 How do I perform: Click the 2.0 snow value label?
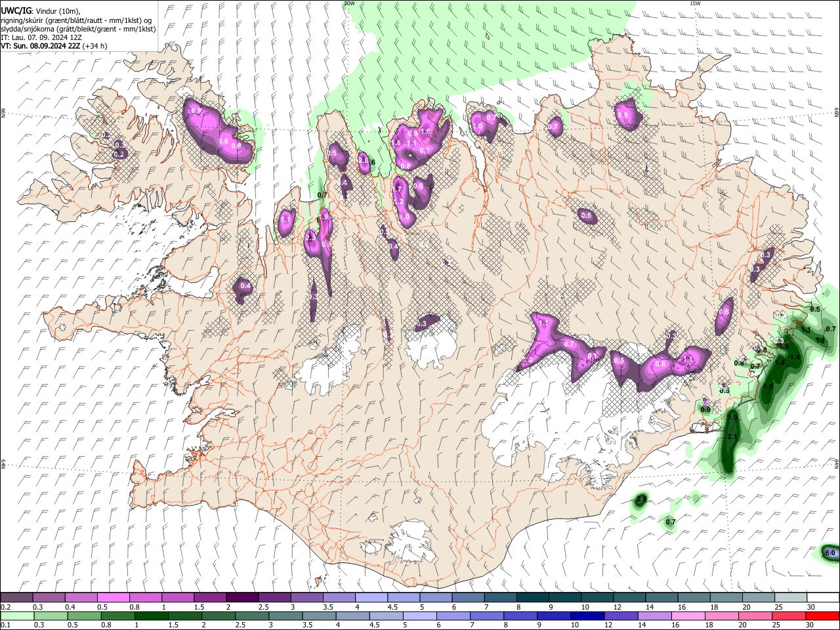click(x=364, y=160)
